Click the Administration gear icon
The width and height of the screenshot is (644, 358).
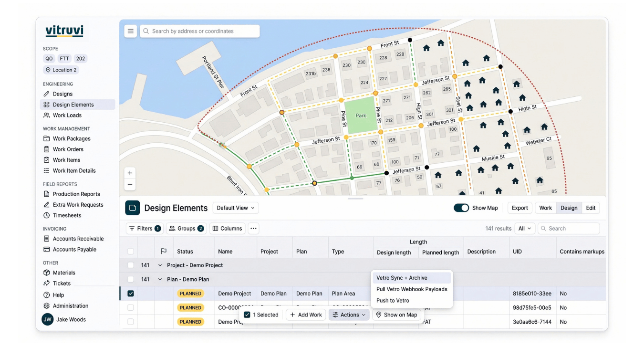coord(46,306)
